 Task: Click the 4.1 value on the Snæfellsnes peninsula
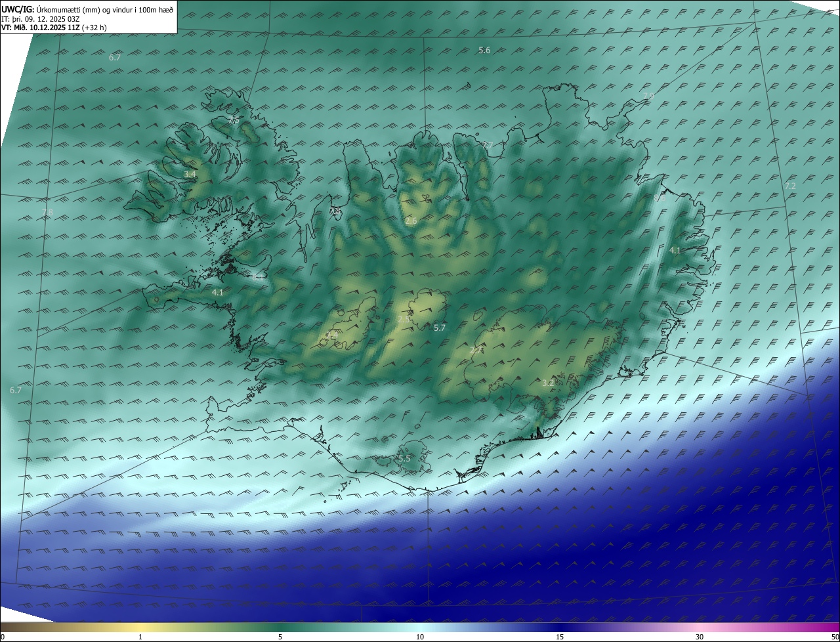click(218, 293)
